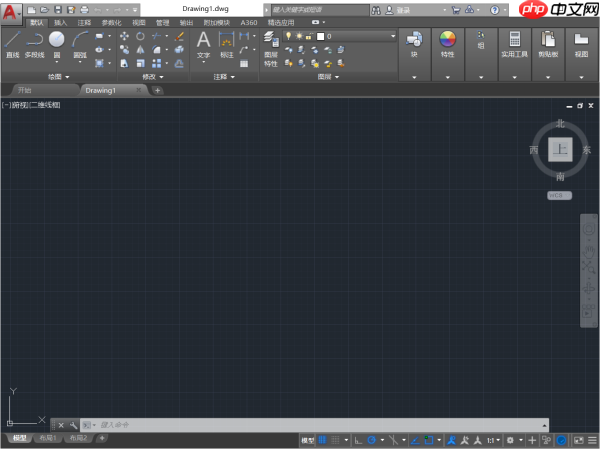Viewport: 600px width, 449px height.
Task: Click the Table icon in annotation panel
Action: click(244, 64)
